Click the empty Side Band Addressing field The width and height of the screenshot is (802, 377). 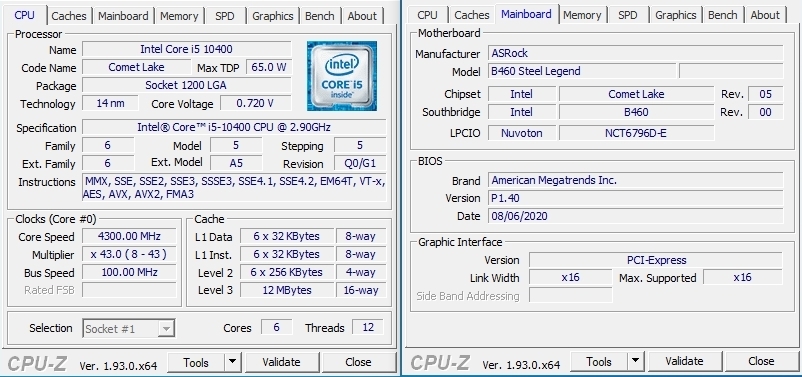[571, 295]
